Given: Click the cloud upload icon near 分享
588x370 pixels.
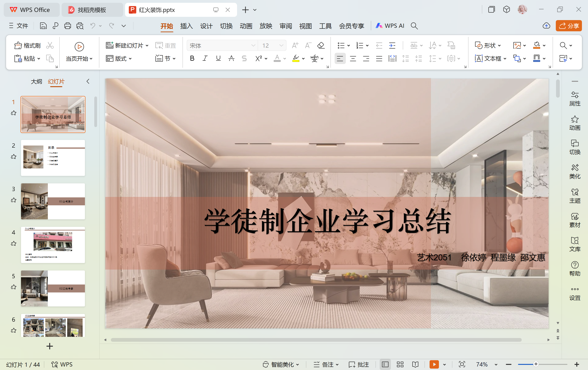Looking at the screenshot, I should (x=546, y=26).
